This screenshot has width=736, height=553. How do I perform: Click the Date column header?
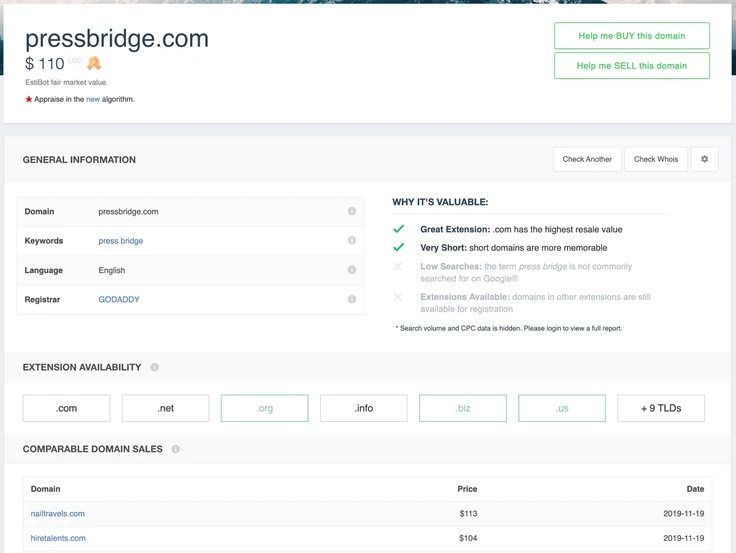click(695, 489)
